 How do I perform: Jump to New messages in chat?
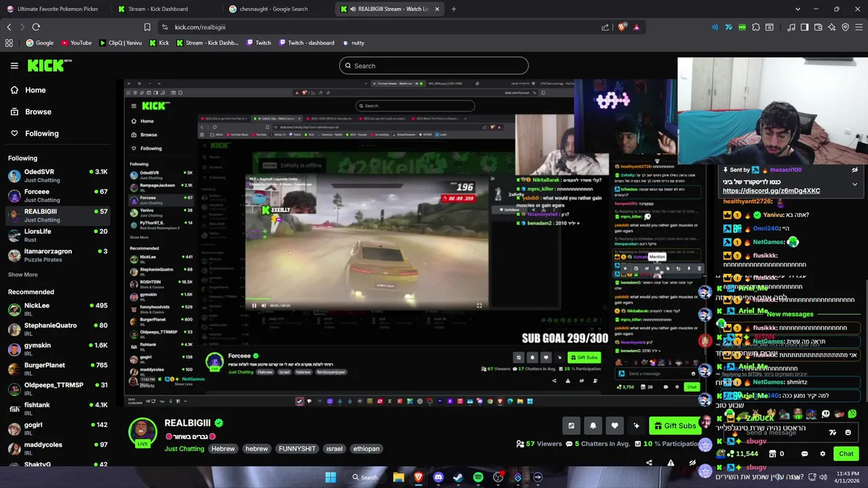coord(789,314)
